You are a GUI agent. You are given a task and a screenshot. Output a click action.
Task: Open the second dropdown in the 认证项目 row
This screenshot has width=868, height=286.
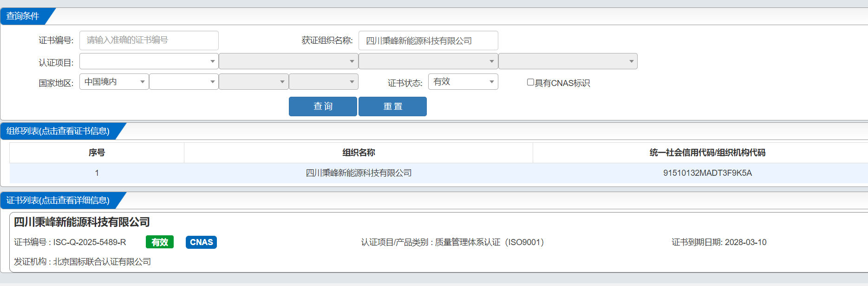288,61
